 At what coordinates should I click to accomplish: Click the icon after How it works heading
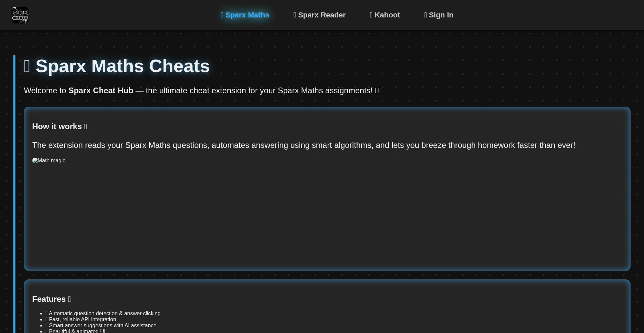tap(86, 126)
